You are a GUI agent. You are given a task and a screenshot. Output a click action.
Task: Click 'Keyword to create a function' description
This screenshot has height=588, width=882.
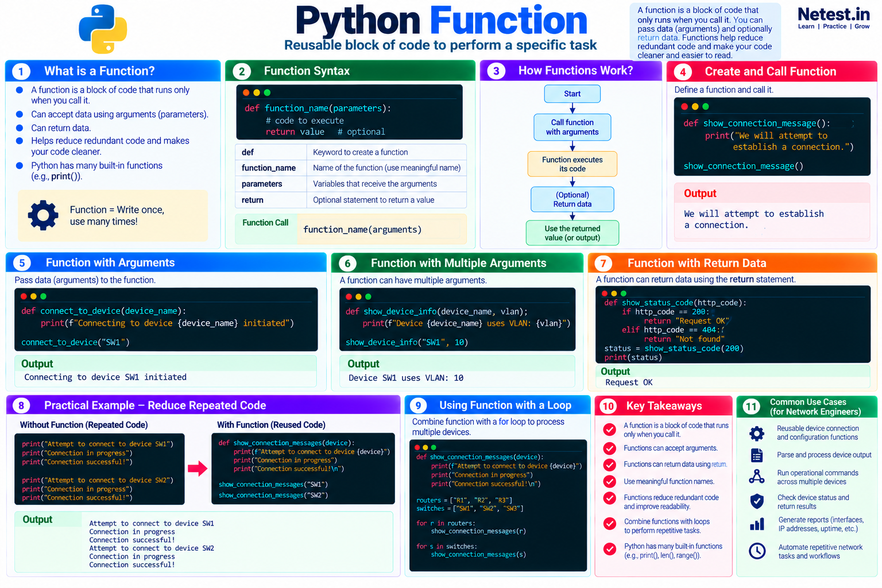click(361, 152)
